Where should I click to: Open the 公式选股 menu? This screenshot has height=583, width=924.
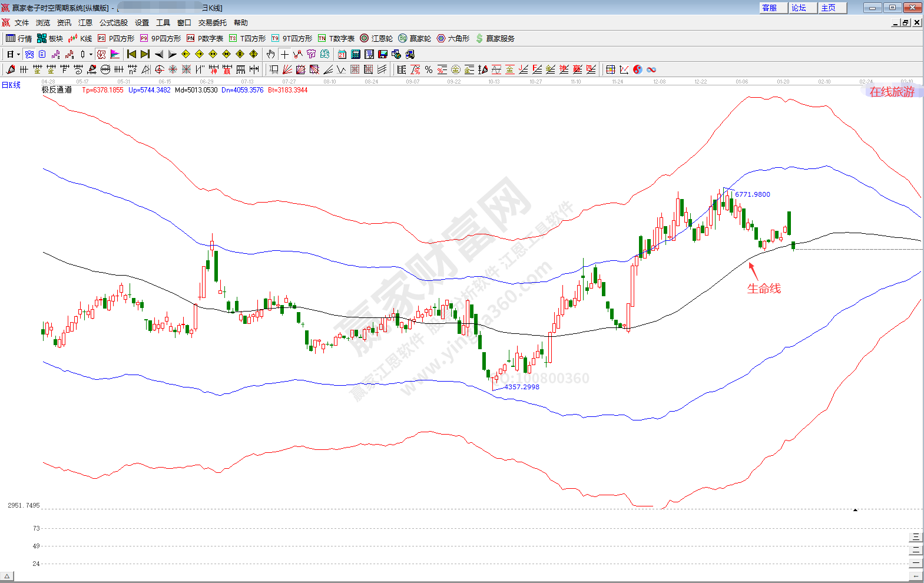[x=113, y=23]
